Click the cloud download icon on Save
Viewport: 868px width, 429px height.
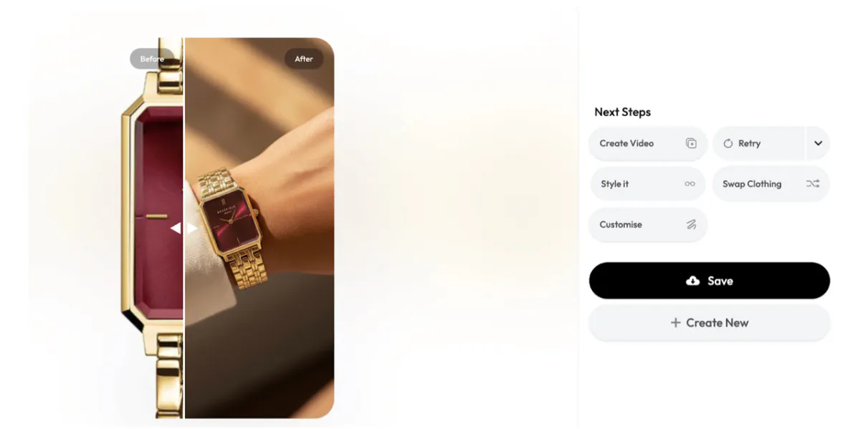[x=693, y=281]
